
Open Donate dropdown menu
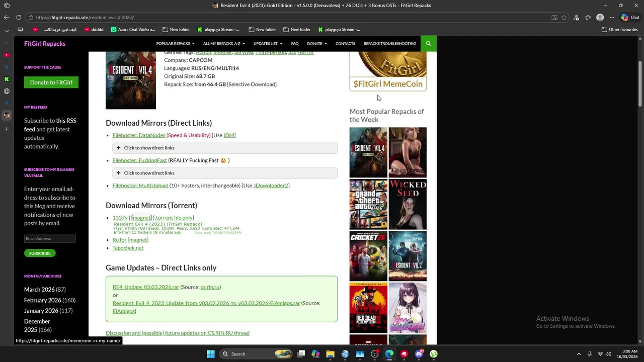click(317, 44)
